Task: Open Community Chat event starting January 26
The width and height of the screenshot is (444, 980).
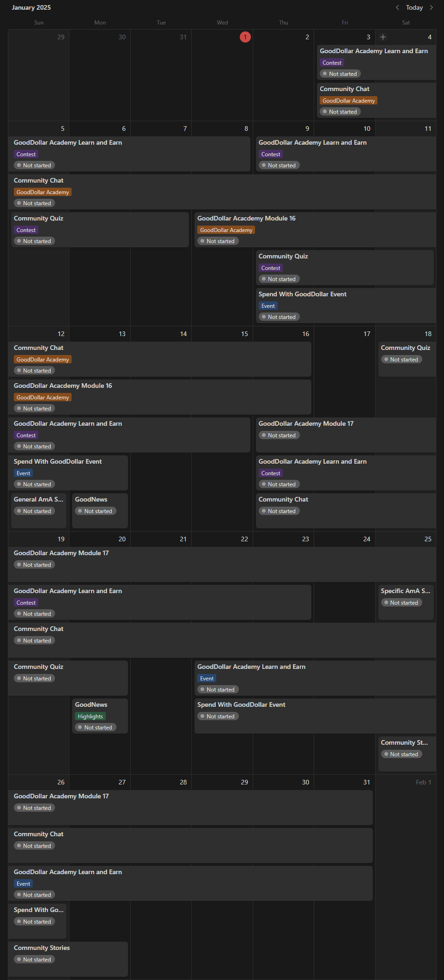Action: click(x=190, y=845)
